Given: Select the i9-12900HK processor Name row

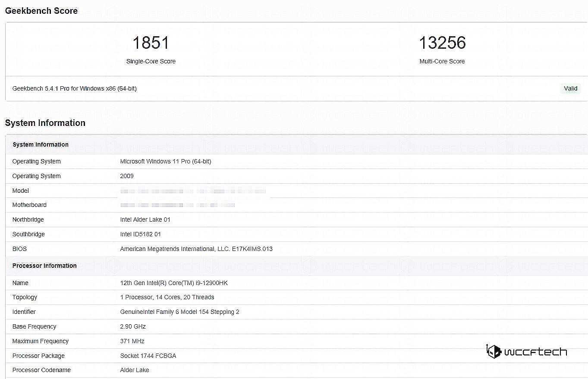Looking at the screenshot, I should click(174, 283).
